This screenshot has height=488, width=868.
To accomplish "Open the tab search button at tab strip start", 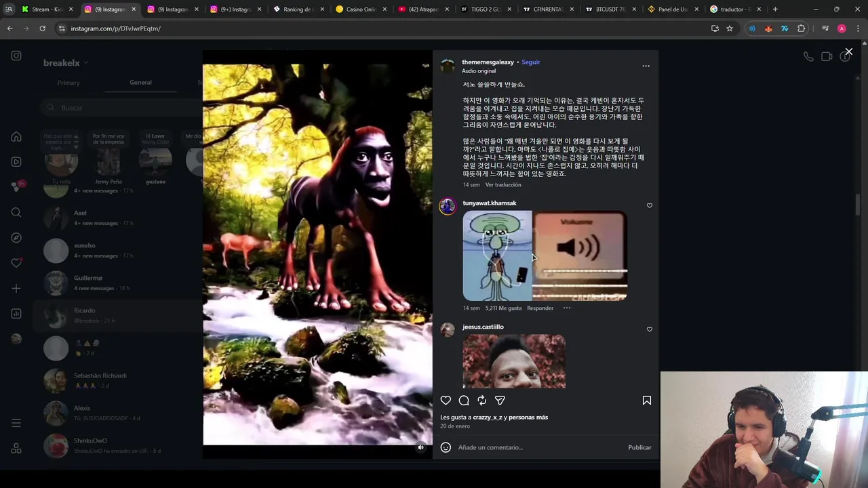I will (x=9, y=9).
